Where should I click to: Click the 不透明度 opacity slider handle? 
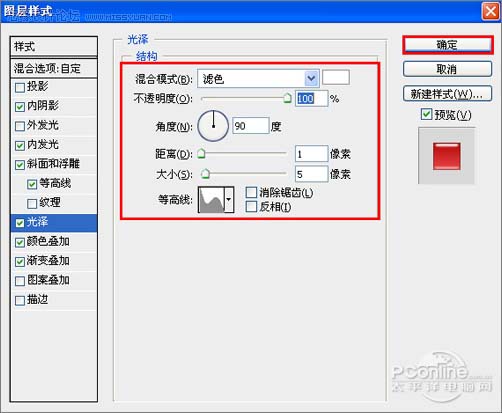[x=287, y=98]
